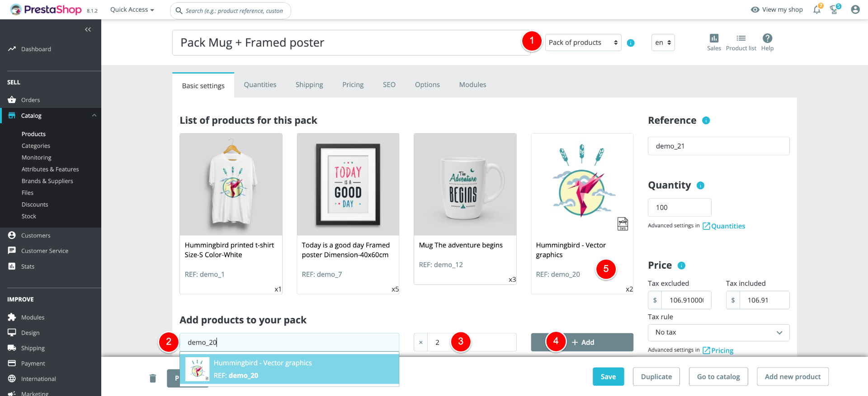Image resolution: width=868 pixels, height=396 pixels.
Task: Delete product using the trash icon
Action: tap(153, 378)
